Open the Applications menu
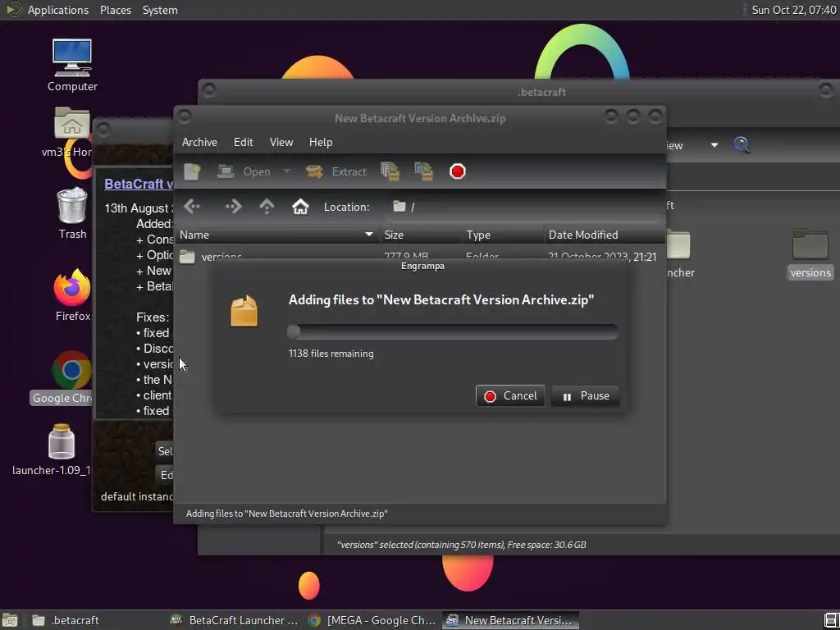 click(58, 10)
